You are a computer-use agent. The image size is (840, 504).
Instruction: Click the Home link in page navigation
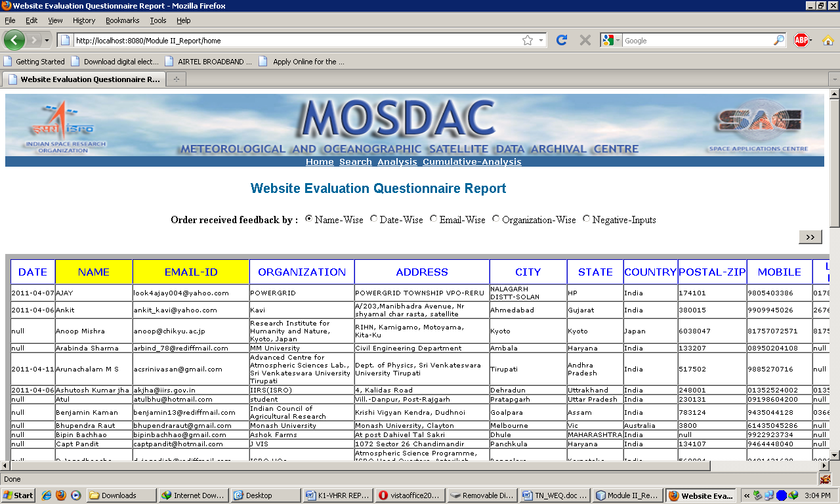[x=320, y=162]
